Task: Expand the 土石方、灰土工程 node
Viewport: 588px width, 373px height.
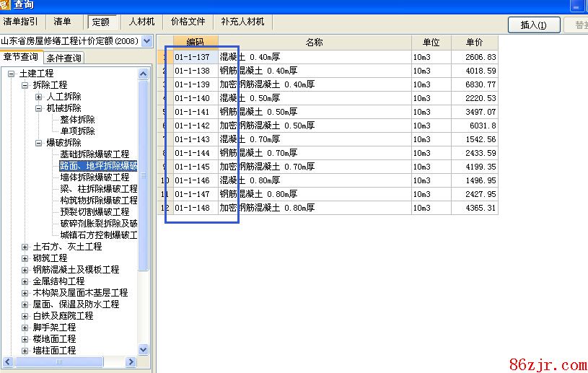Action: pos(25,247)
